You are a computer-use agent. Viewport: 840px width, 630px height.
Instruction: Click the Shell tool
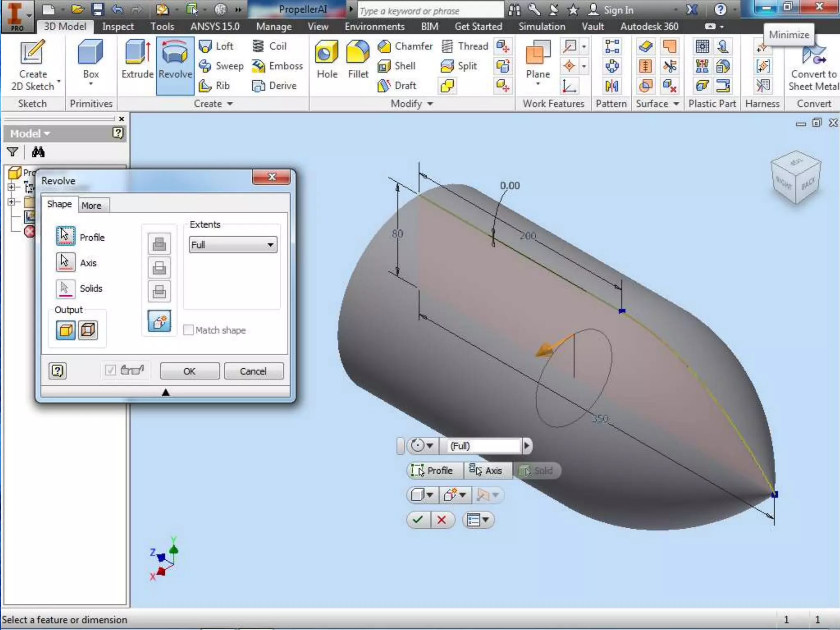[397, 66]
